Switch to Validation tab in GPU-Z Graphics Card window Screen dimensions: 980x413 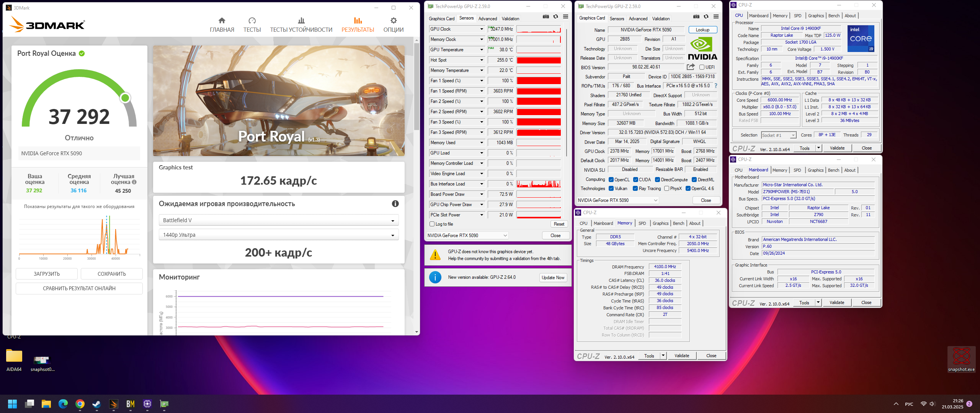coord(661,18)
